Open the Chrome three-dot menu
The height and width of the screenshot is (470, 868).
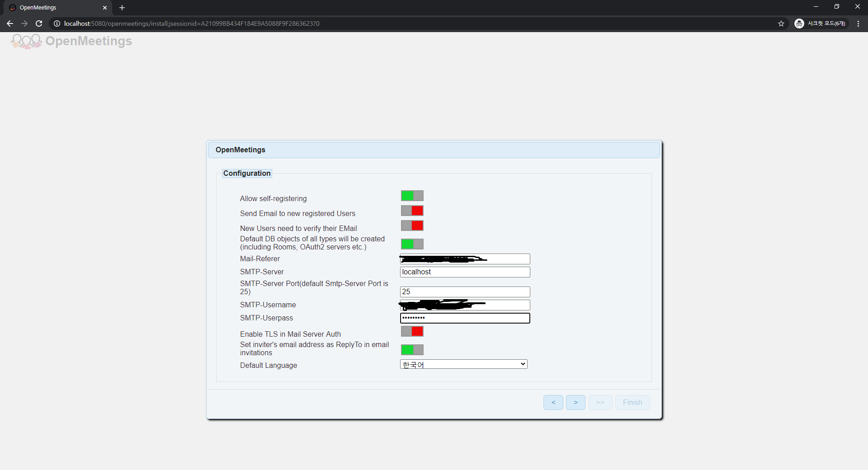(858, 23)
